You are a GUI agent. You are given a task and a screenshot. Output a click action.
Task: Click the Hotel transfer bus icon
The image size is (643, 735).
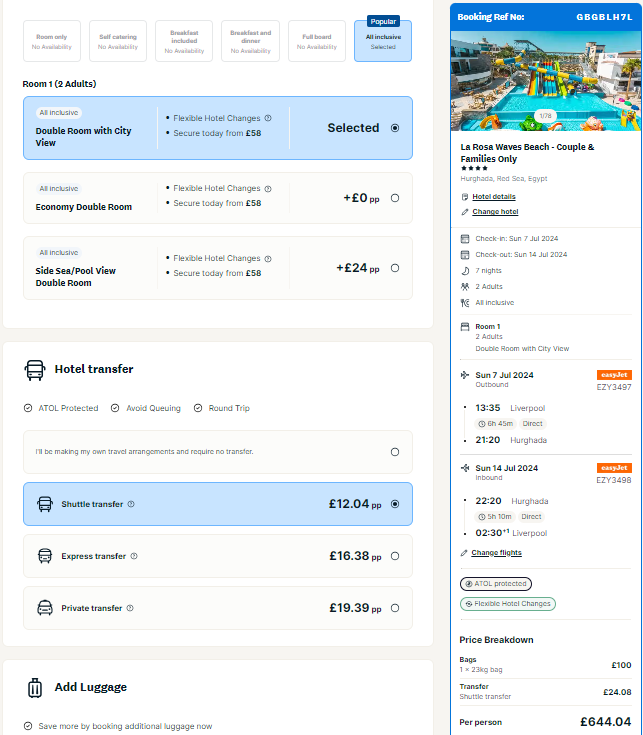pos(35,370)
